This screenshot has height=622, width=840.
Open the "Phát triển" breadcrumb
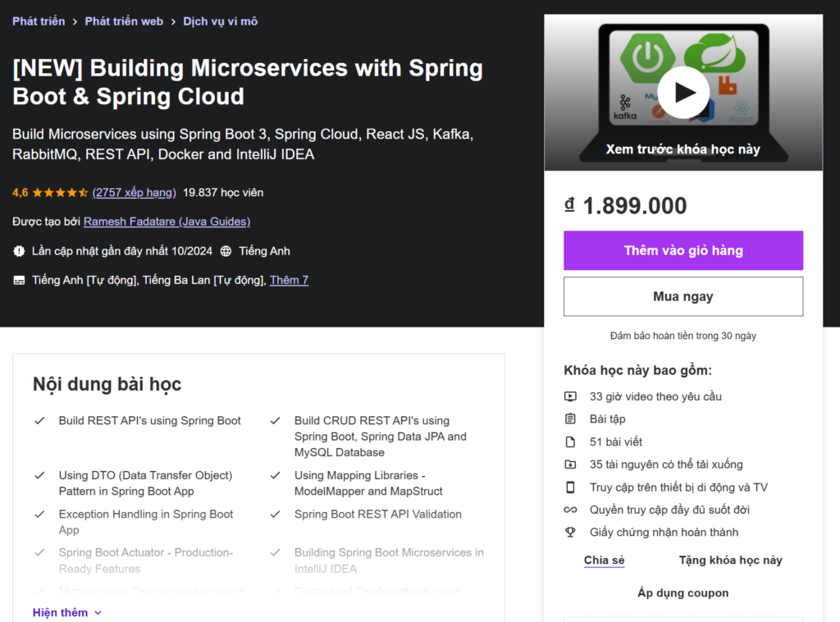[38, 21]
